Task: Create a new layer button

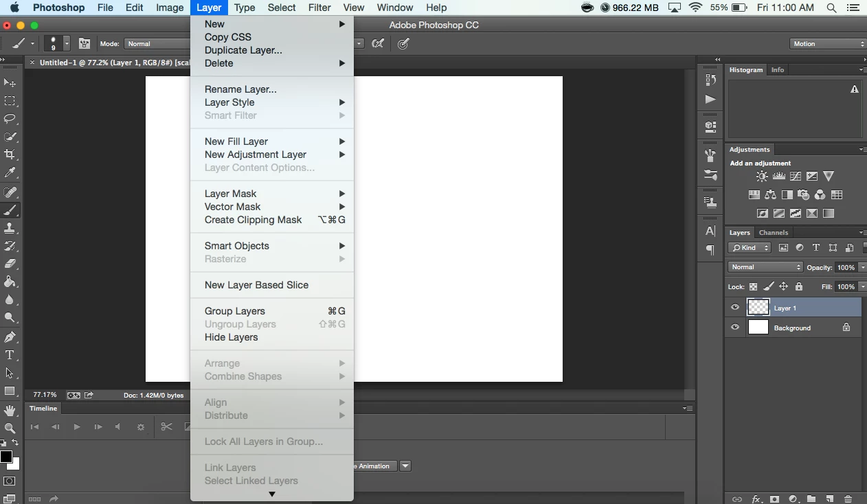Action: pyautogui.click(x=830, y=499)
